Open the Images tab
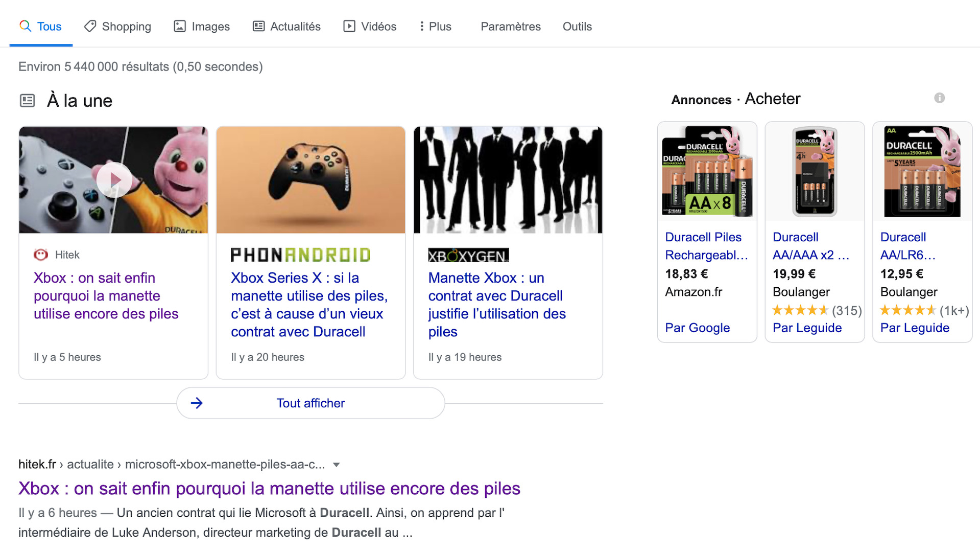Image resolution: width=980 pixels, height=552 pixels. tap(202, 26)
